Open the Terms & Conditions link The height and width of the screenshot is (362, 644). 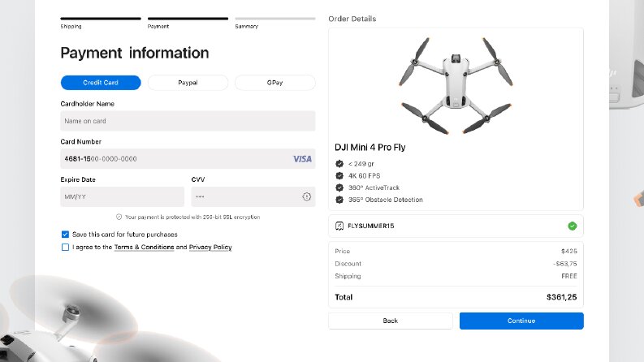[145, 247]
